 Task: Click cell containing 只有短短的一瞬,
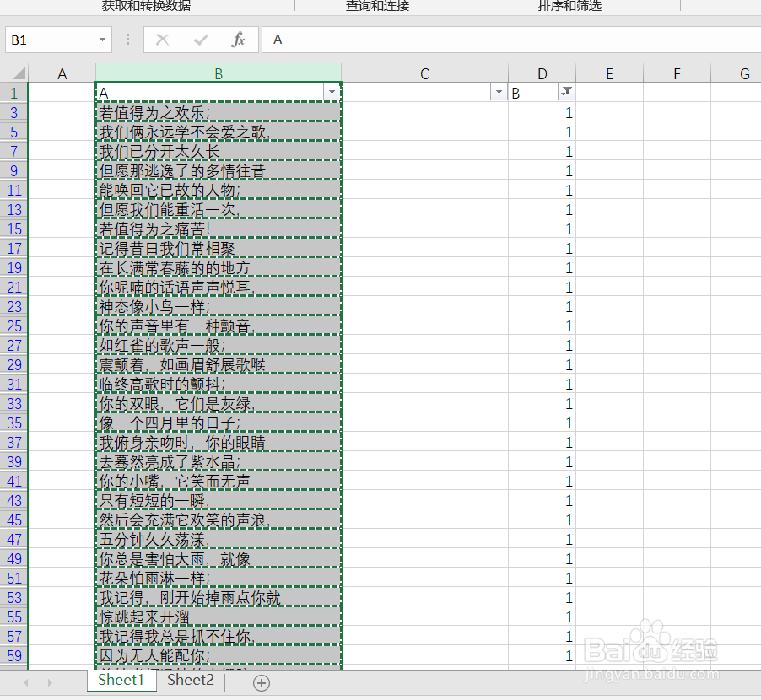(219, 500)
